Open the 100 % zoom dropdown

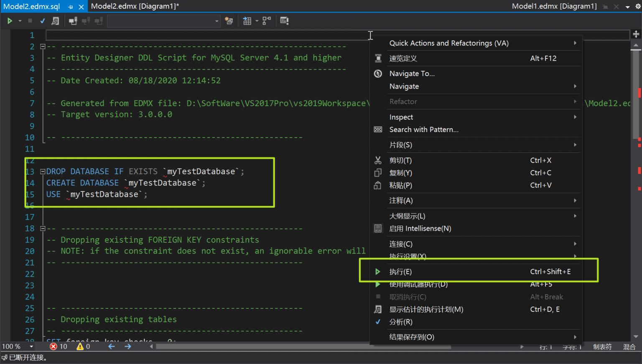31,346
